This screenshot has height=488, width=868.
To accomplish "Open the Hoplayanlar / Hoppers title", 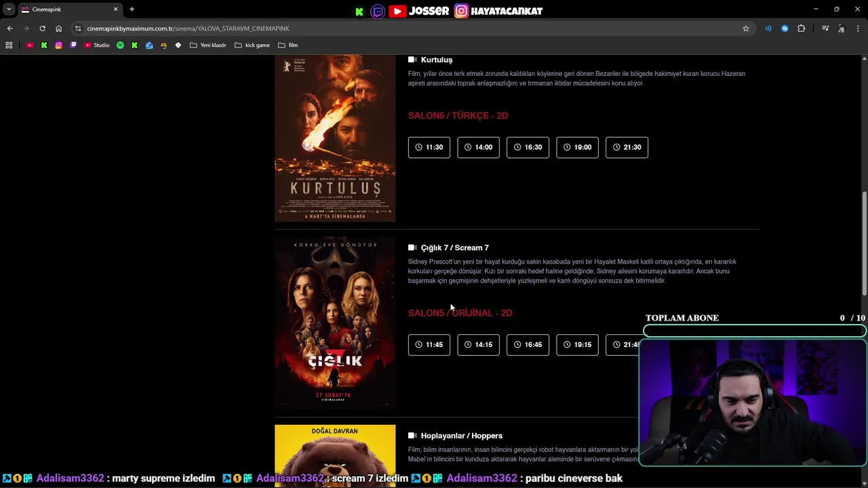I will (462, 435).
